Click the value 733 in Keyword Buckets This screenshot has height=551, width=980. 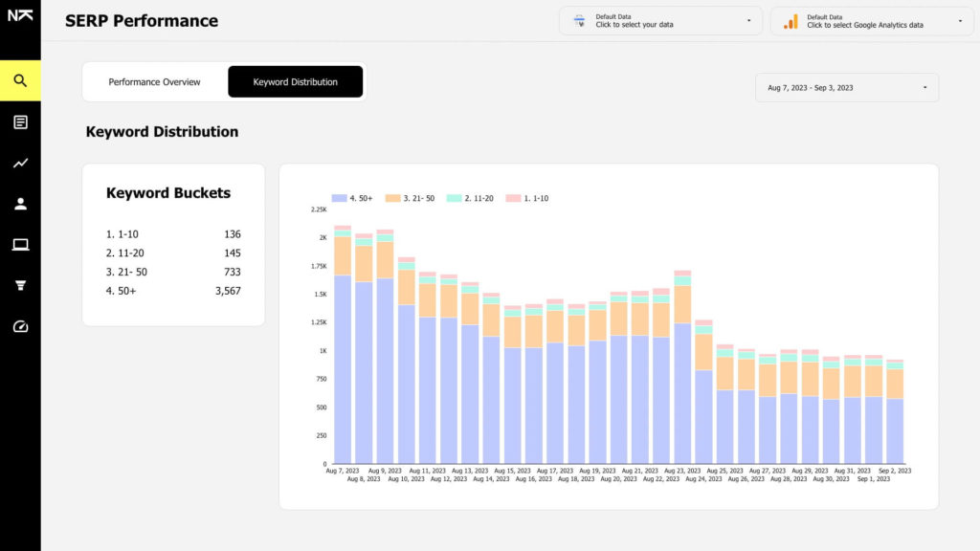tap(233, 272)
